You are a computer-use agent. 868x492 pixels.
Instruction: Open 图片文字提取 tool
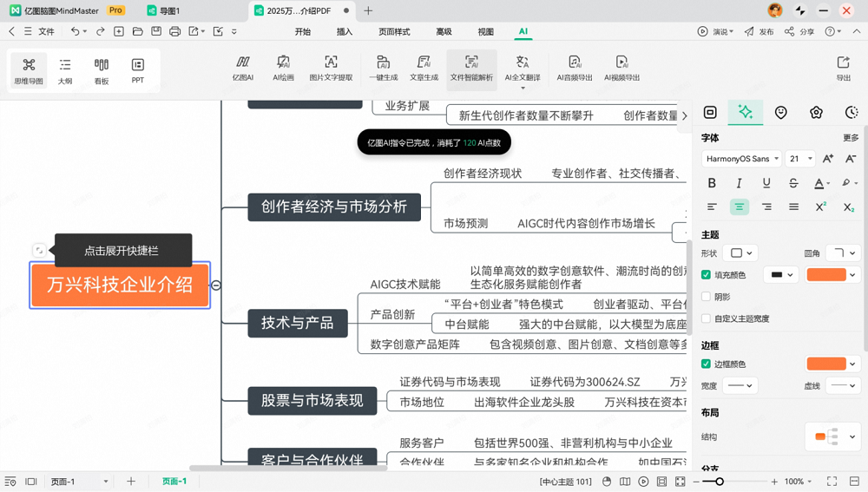pos(331,69)
